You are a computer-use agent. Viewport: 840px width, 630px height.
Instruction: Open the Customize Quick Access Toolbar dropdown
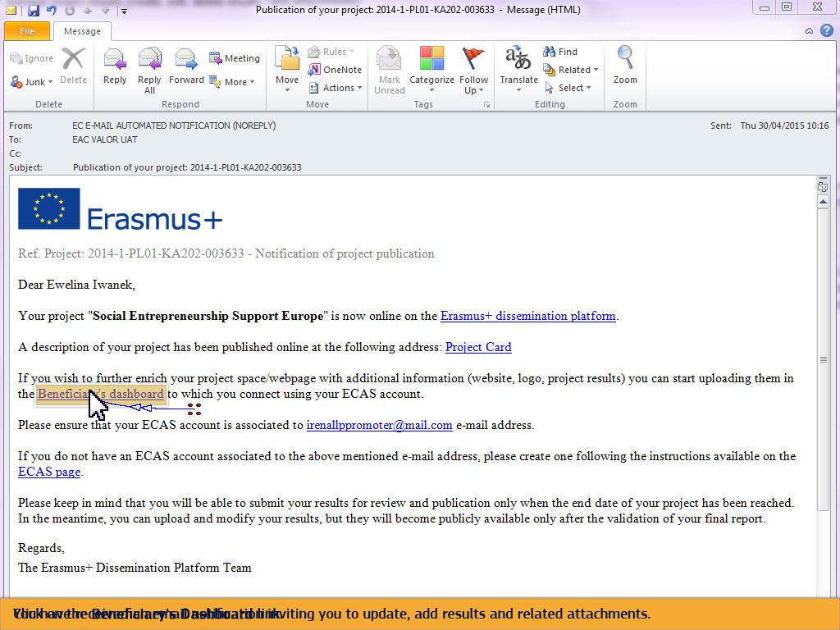[x=124, y=10]
